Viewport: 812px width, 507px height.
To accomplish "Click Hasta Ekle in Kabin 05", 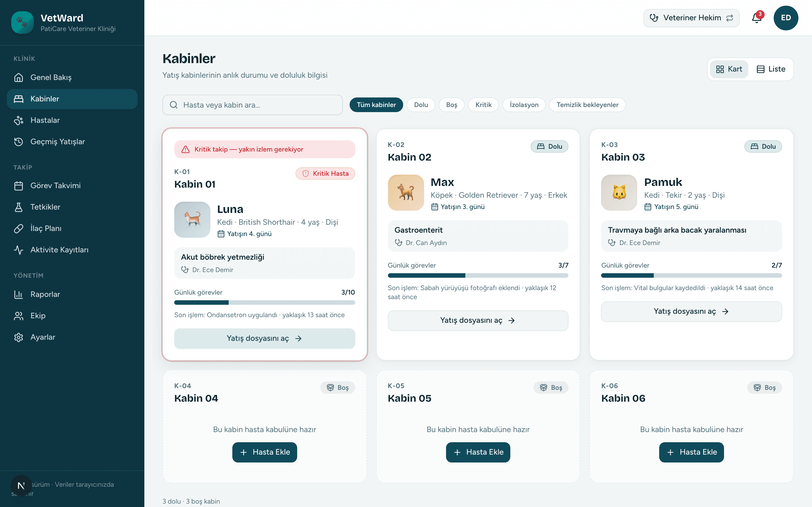I will [478, 452].
